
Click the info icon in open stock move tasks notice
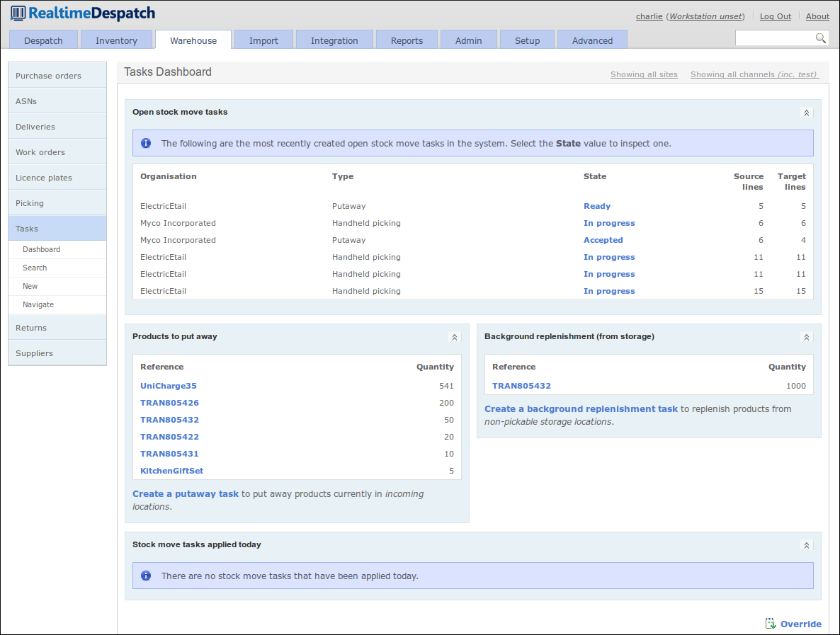point(146,143)
